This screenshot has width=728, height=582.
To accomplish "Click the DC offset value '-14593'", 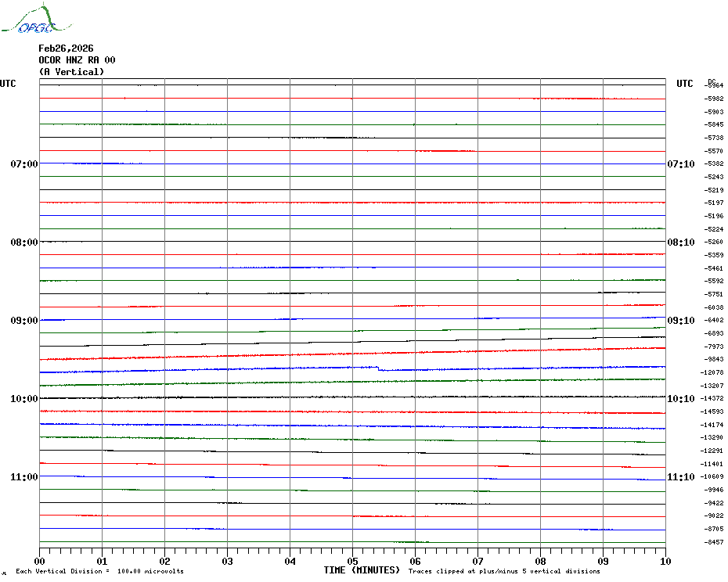I will (x=712, y=411).
